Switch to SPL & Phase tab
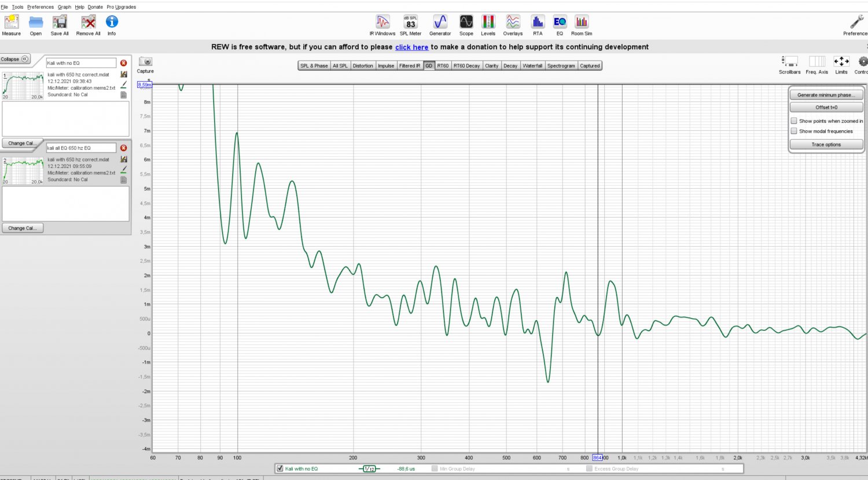Viewport: 868px width, 480px height. point(314,65)
